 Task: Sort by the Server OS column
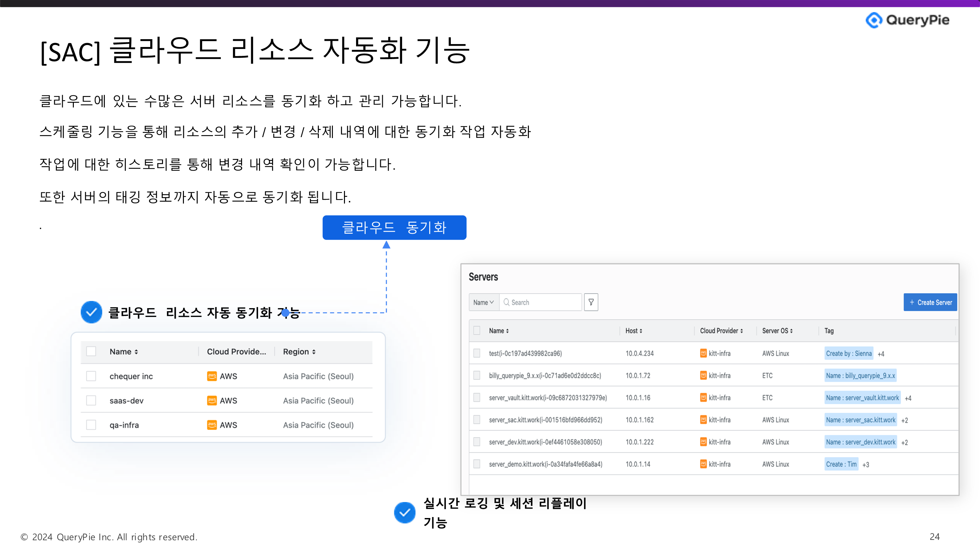pos(777,331)
